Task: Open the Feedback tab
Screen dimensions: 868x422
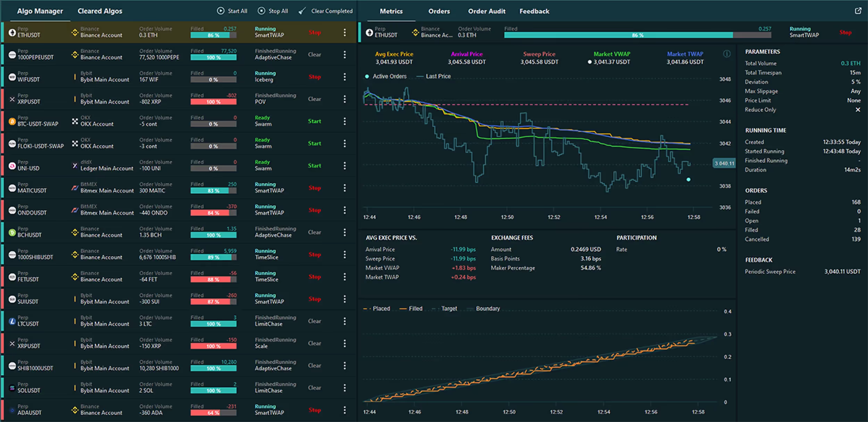Action: point(534,11)
